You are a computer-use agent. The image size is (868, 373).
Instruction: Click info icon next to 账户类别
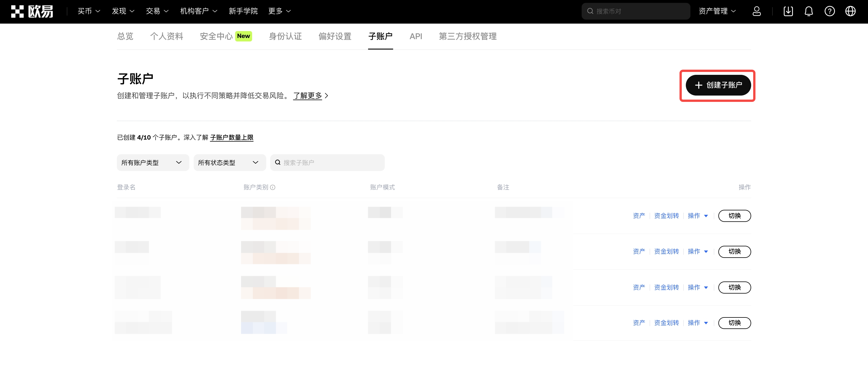click(273, 188)
